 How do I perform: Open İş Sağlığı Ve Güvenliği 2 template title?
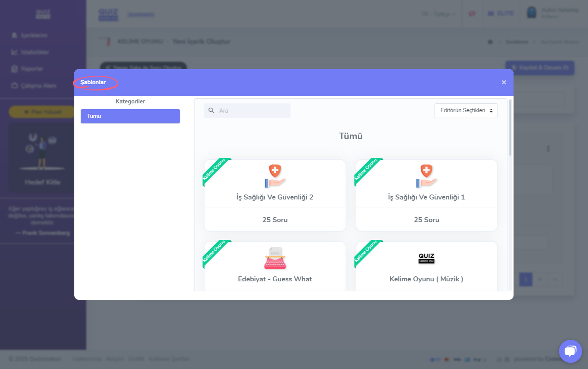(275, 197)
